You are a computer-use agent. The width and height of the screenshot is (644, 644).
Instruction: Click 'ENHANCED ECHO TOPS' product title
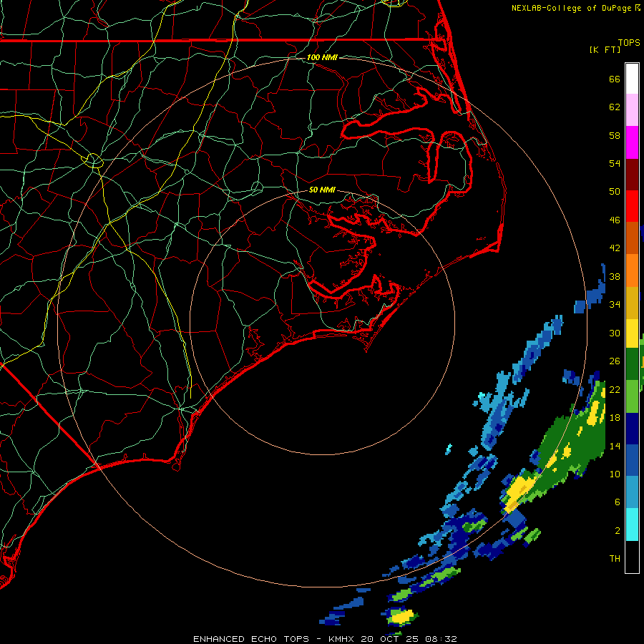[x=251, y=639]
